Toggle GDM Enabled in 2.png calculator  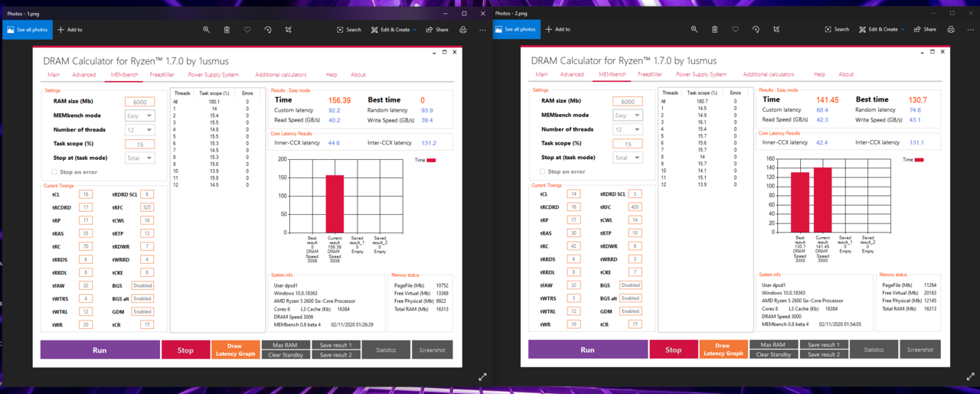[x=630, y=311]
